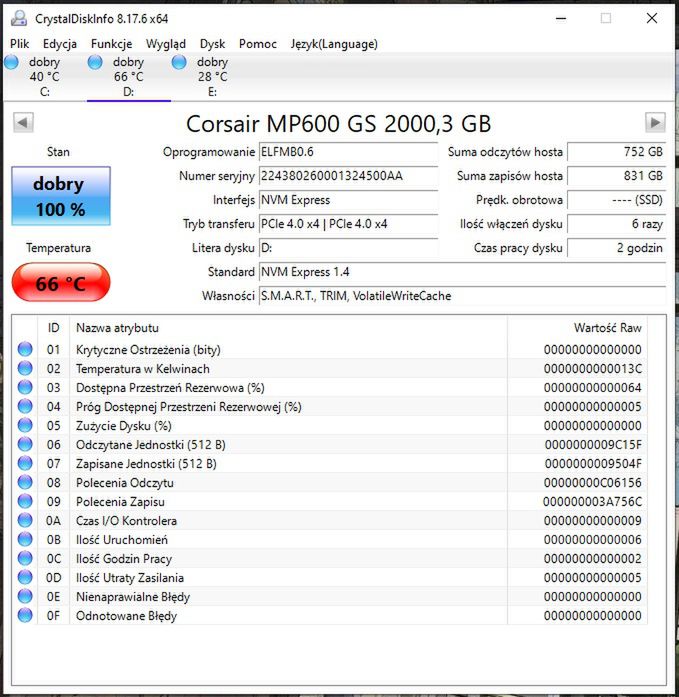Select drive D: status orb at 66 °C
This screenshot has height=697, width=679.
95,62
